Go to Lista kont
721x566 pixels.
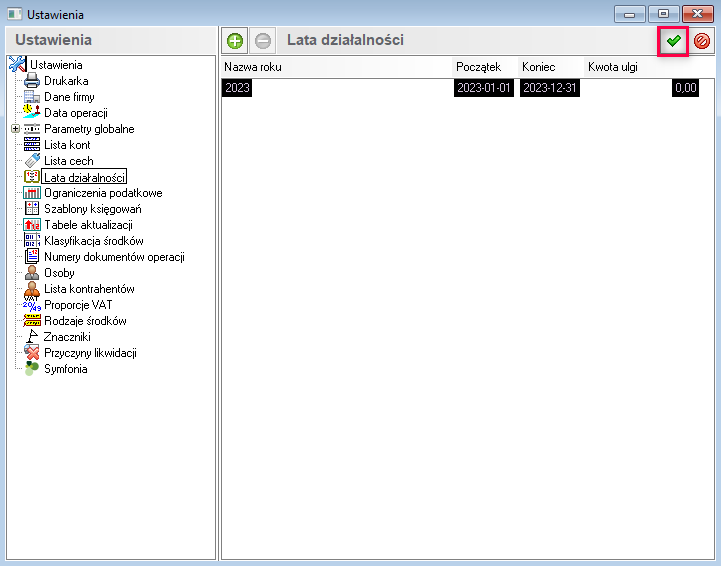[x=67, y=145]
